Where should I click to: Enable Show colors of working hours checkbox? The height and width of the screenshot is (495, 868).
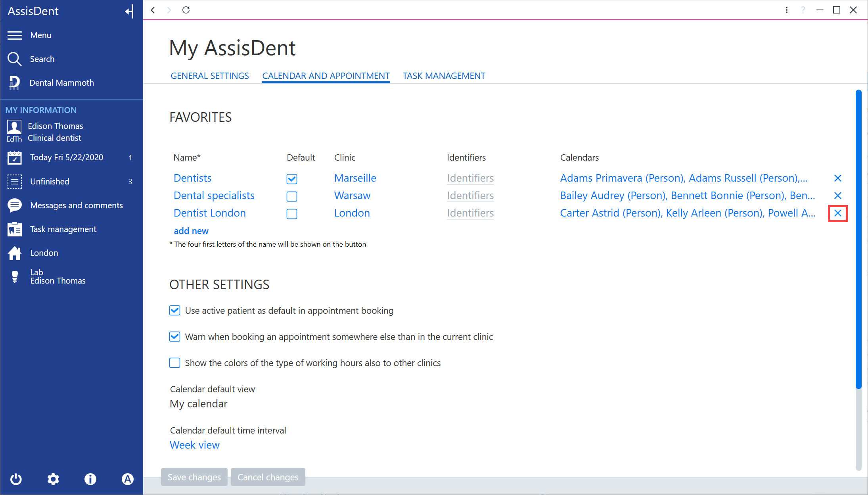[x=175, y=363]
